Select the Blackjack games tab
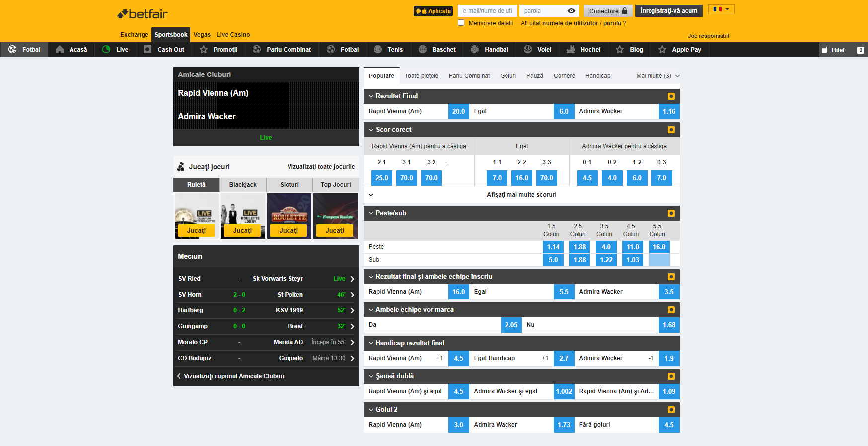 (x=243, y=185)
